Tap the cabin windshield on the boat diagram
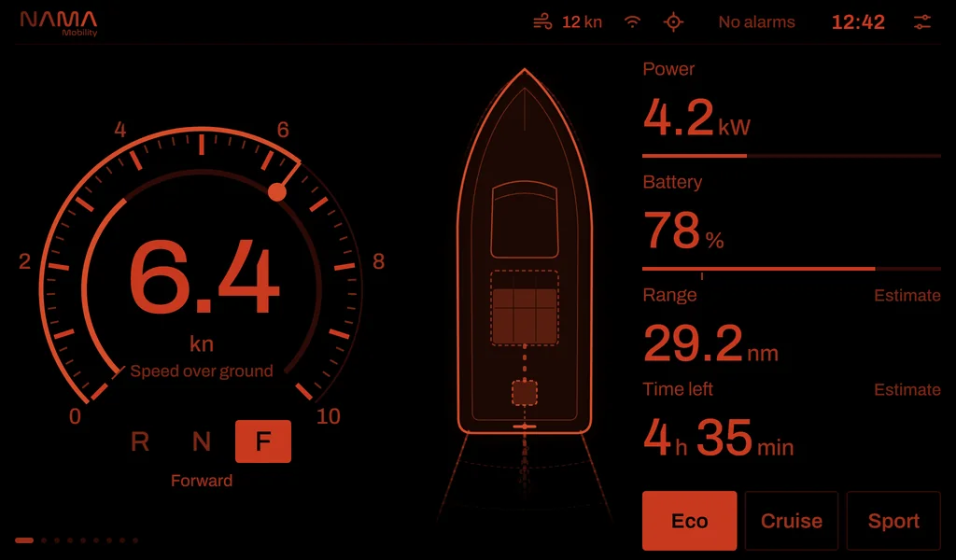956x560 pixels. (525, 219)
